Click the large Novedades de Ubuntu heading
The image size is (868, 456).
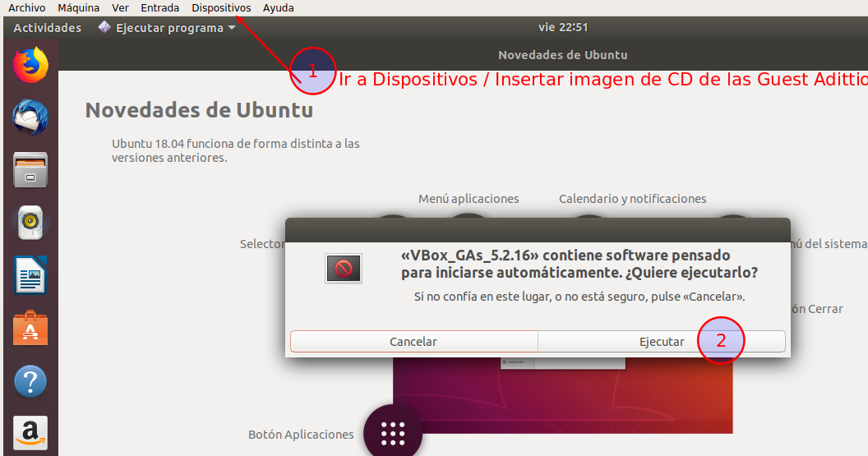199,110
